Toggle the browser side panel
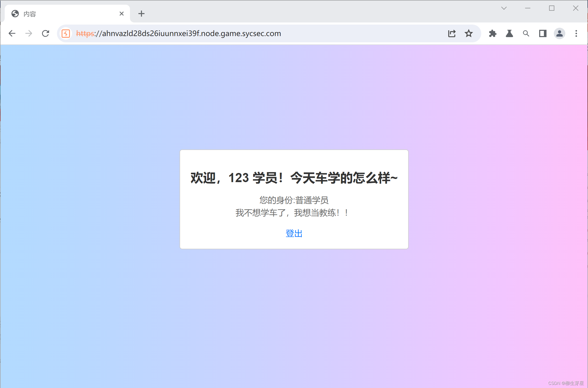Screen dimensions: 588x388 [543, 33]
